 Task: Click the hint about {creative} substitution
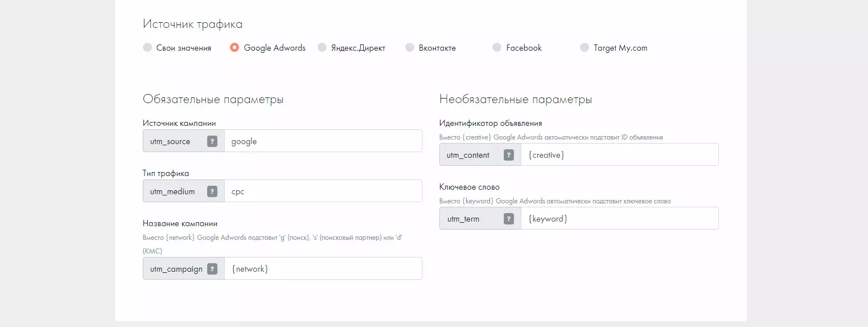click(551, 137)
